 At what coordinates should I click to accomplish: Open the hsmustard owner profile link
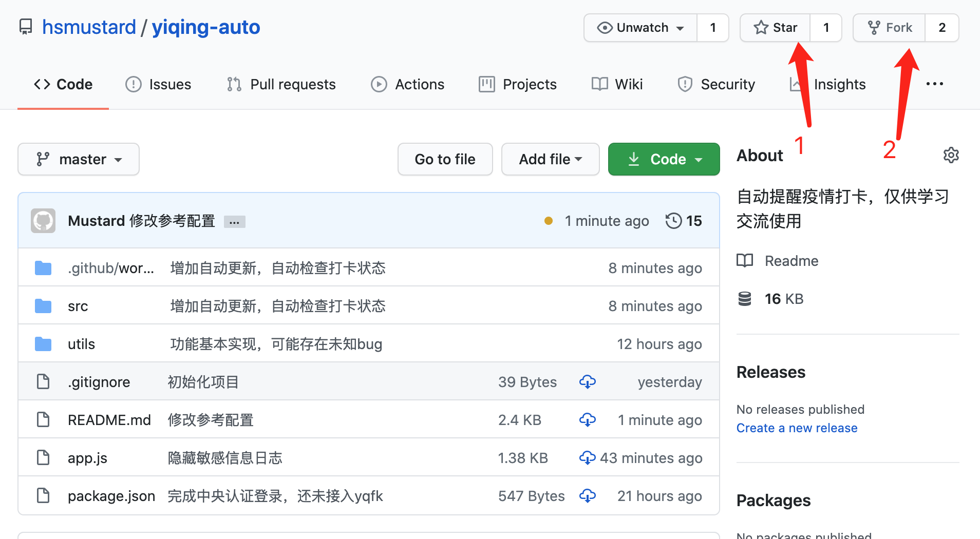(89, 27)
